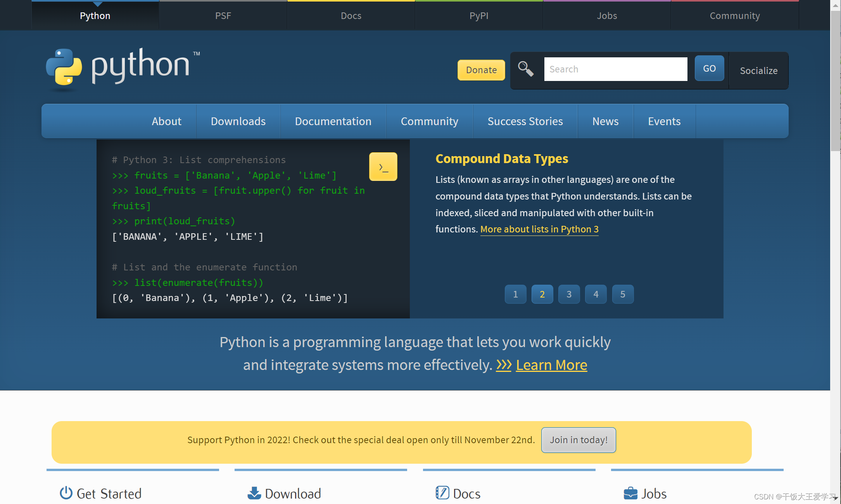Click the Jobs briefcase icon
Viewport: 841px width, 504px height.
[630, 493]
